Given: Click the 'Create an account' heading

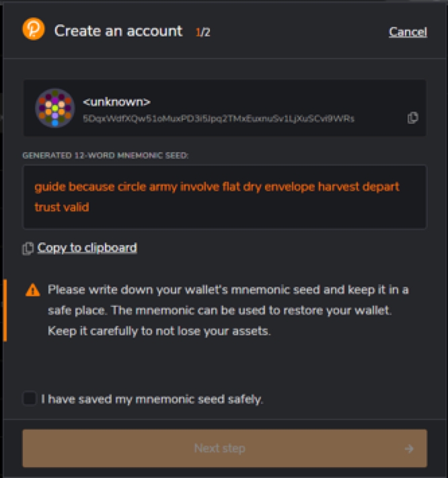Looking at the screenshot, I should point(118,31).
